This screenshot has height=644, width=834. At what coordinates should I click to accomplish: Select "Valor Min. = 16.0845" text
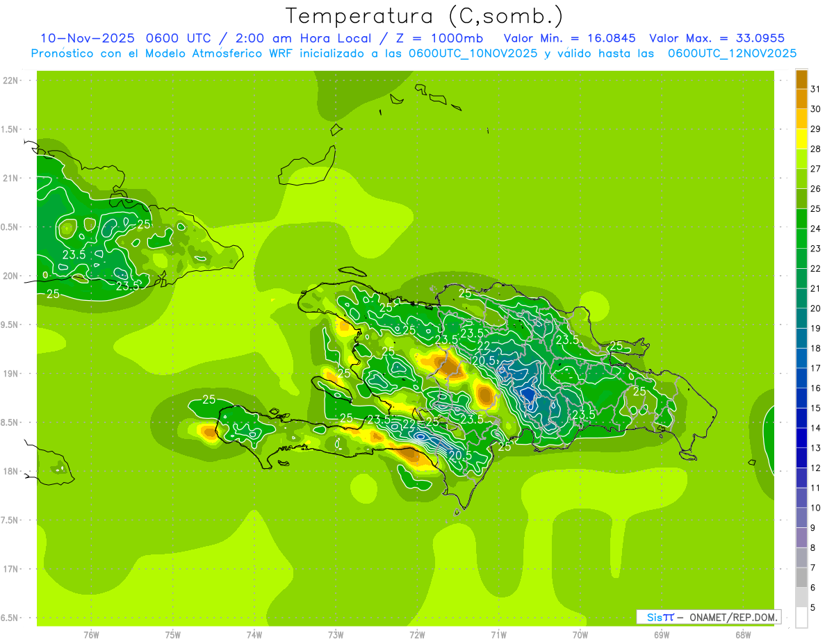click(x=569, y=38)
